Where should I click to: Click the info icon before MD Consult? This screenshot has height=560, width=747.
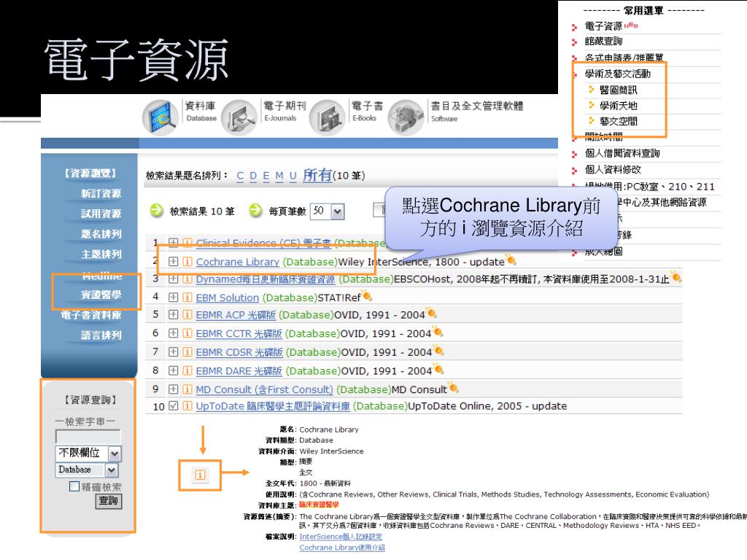pos(187,389)
